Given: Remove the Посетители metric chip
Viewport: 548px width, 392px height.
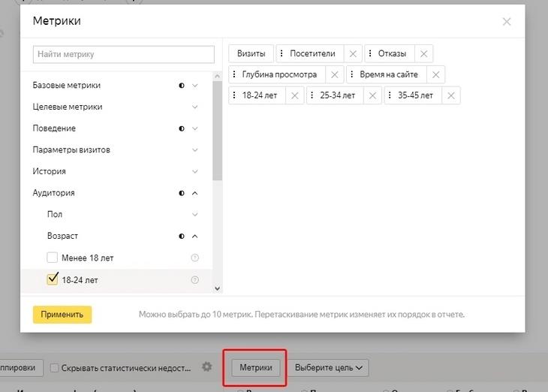Looking at the screenshot, I should tap(353, 54).
